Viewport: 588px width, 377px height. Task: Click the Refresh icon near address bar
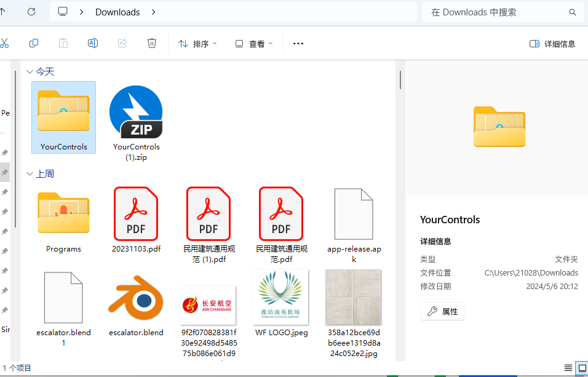pyautogui.click(x=31, y=12)
